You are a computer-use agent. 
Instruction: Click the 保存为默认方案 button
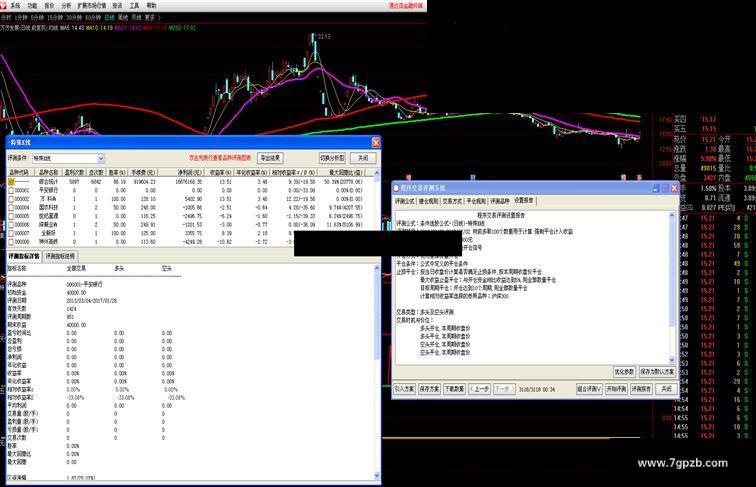[657, 372]
